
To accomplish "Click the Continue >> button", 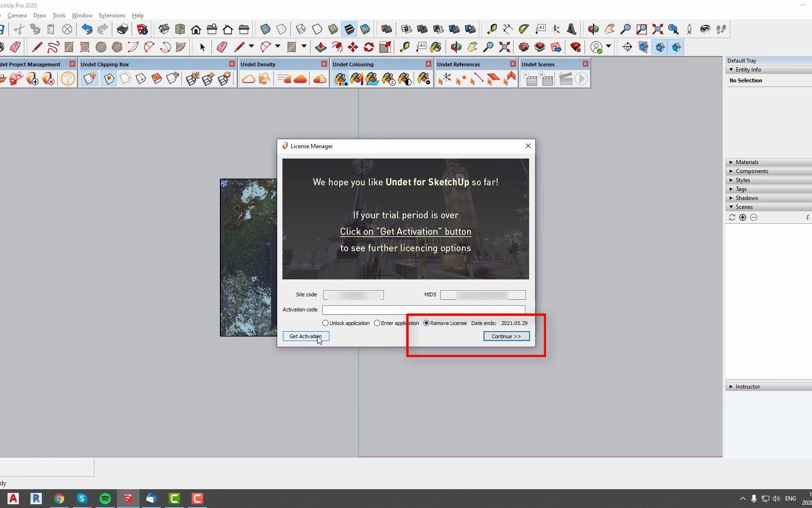I will pyautogui.click(x=506, y=336).
